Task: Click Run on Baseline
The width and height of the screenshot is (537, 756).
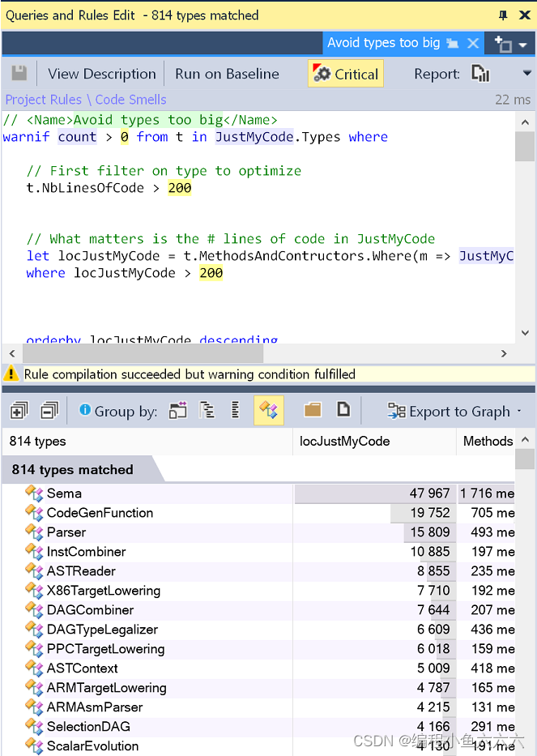Action: click(227, 74)
